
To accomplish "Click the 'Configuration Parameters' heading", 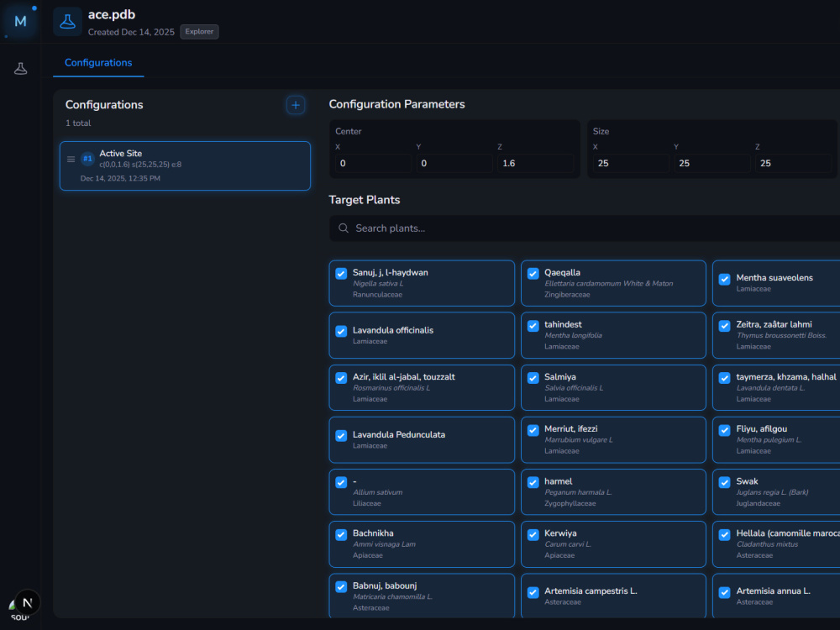I will (397, 104).
